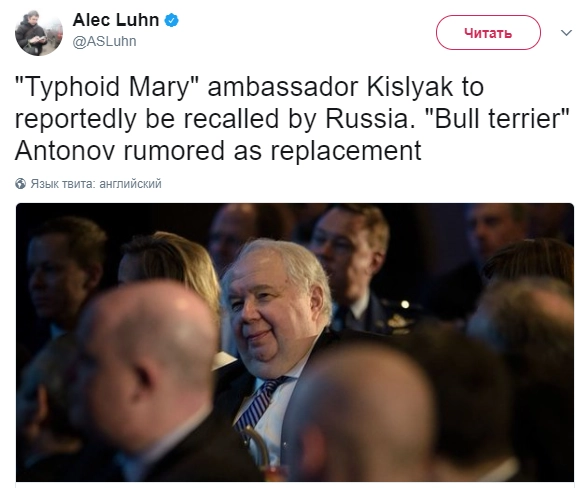Click the word Kislyak in tweet text
This screenshot has height=488, width=586.
point(410,86)
